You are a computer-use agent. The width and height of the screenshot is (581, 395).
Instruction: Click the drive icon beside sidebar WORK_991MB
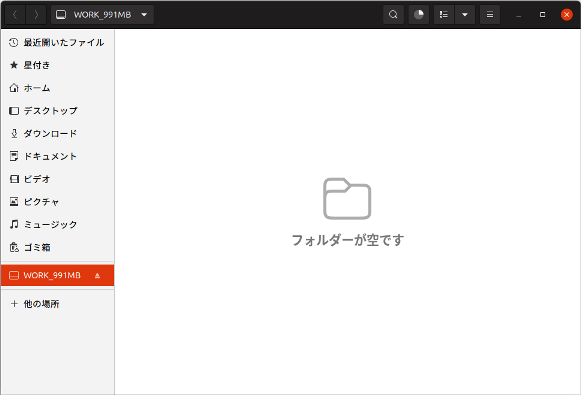(x=14, y=275)
